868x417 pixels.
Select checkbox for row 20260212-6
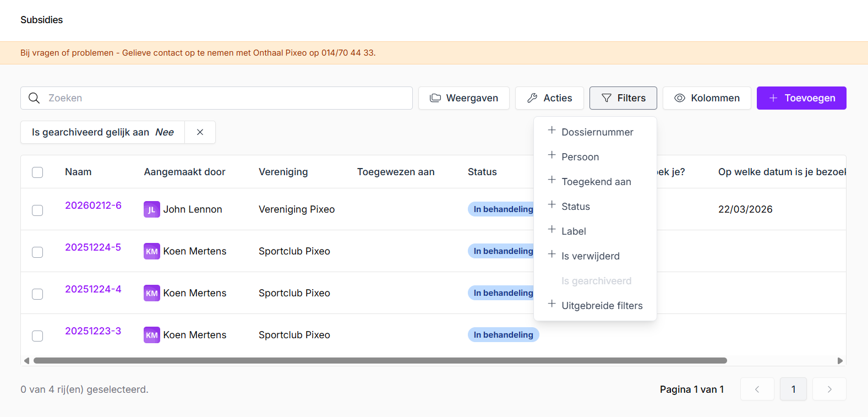click(x=37, y=210)
